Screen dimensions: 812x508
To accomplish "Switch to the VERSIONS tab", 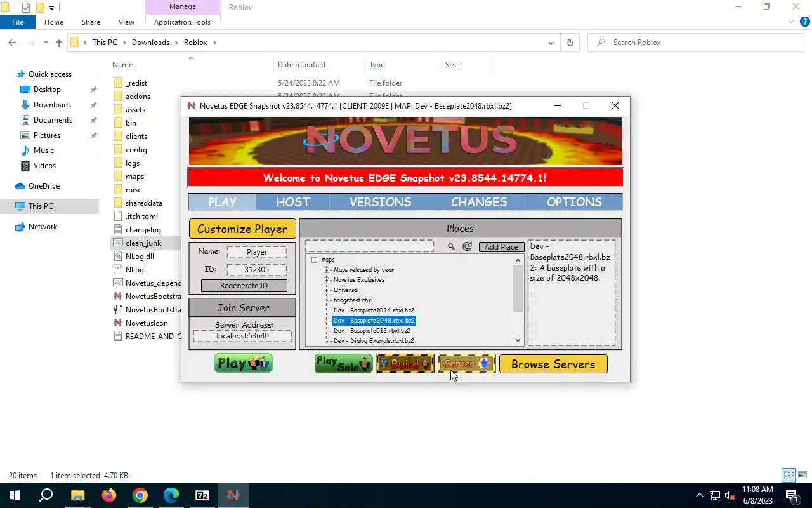I will click(x=380, y=202).
